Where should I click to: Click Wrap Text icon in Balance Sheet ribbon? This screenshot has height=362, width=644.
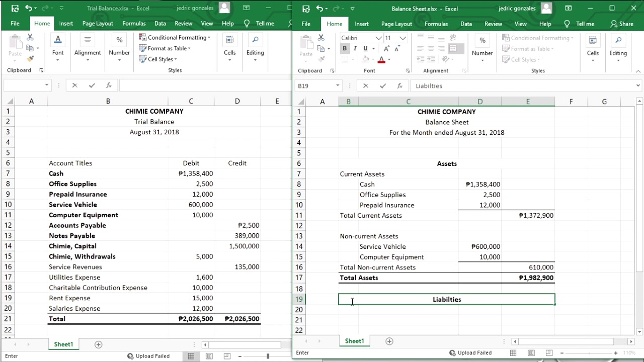coord(453,38)
